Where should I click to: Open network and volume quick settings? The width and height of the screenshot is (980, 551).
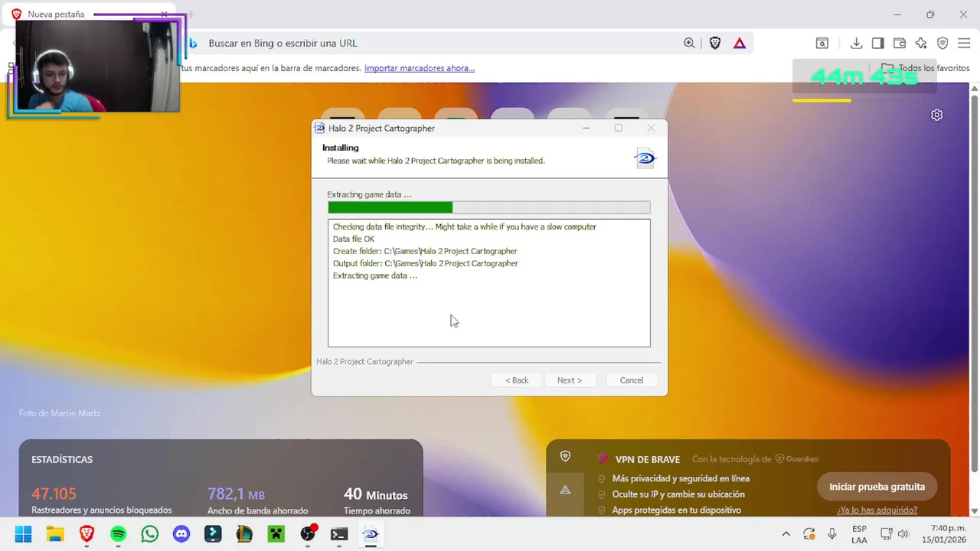point(894,534)
